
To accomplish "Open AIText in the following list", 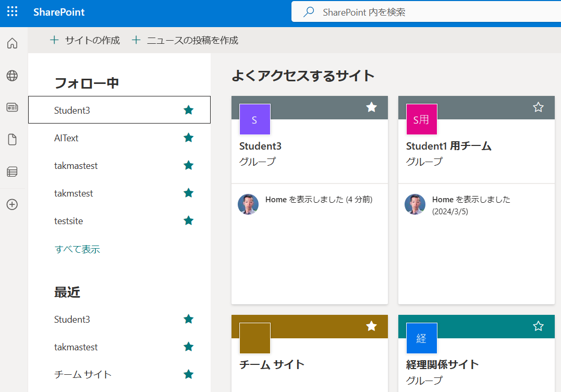I will [x=66, y=138].
